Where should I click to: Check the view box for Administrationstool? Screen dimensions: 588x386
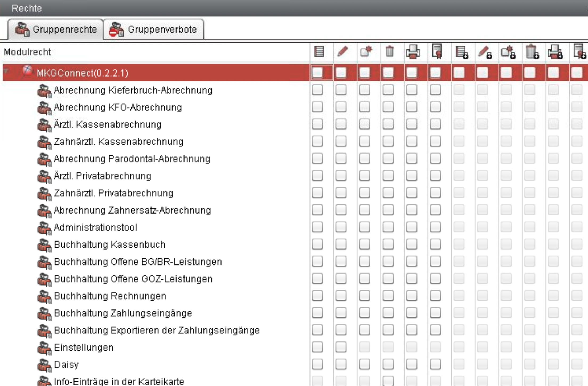click(317, 227)
